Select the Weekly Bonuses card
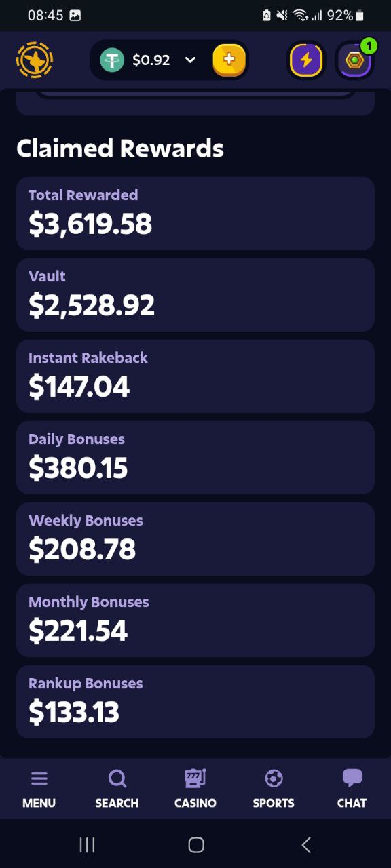 (x=195, y=539)
